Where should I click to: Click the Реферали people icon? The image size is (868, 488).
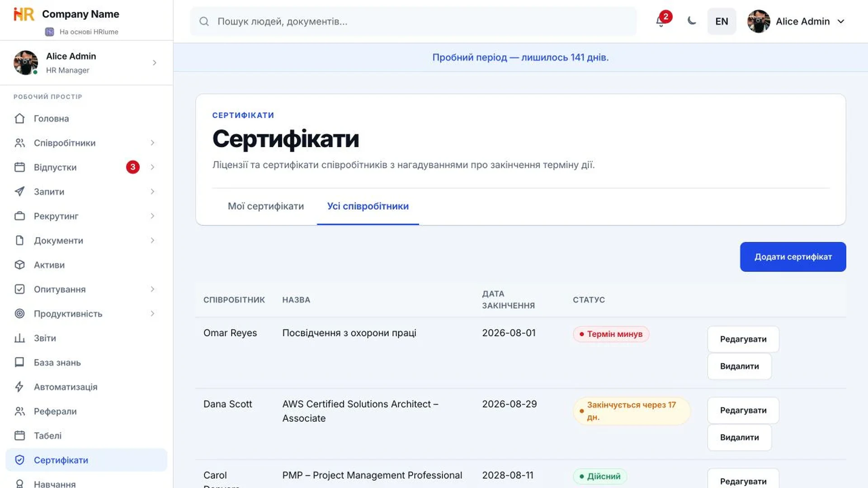tap(19, 411)
